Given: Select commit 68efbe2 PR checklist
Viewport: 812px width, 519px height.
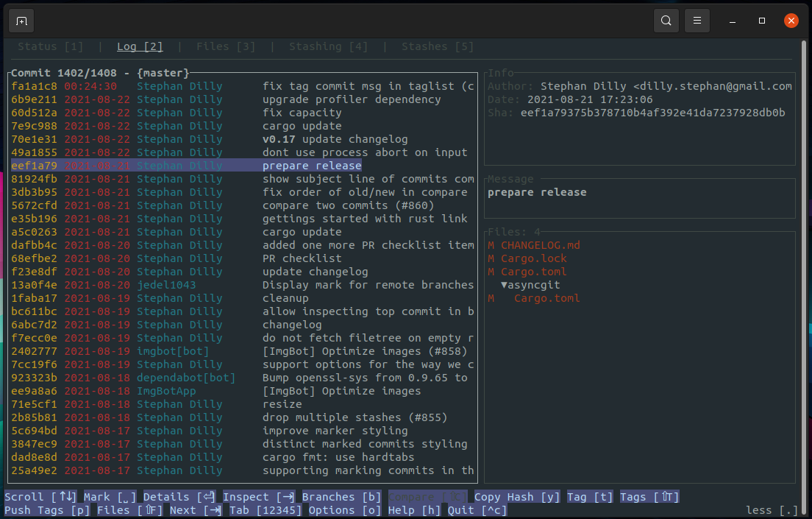Looking at the screenshot, I should [243, 258].
